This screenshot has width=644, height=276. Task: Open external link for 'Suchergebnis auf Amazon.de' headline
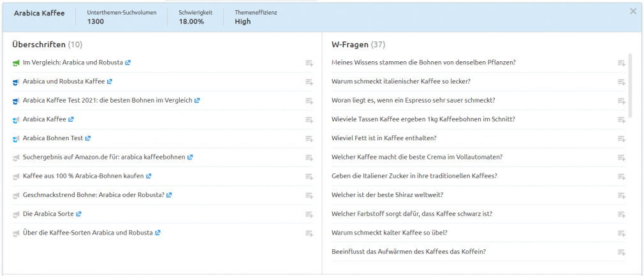(x=190, y=157)
